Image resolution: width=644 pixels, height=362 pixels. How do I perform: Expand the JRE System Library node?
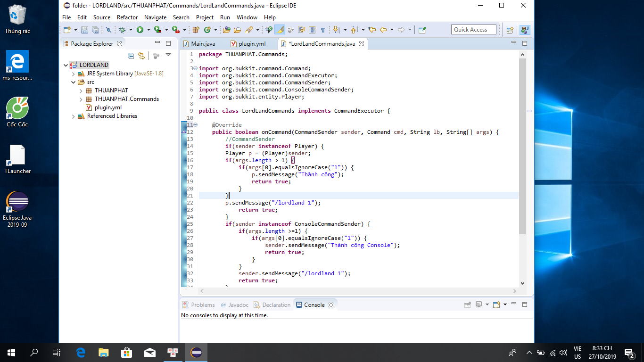coord(73,74)
